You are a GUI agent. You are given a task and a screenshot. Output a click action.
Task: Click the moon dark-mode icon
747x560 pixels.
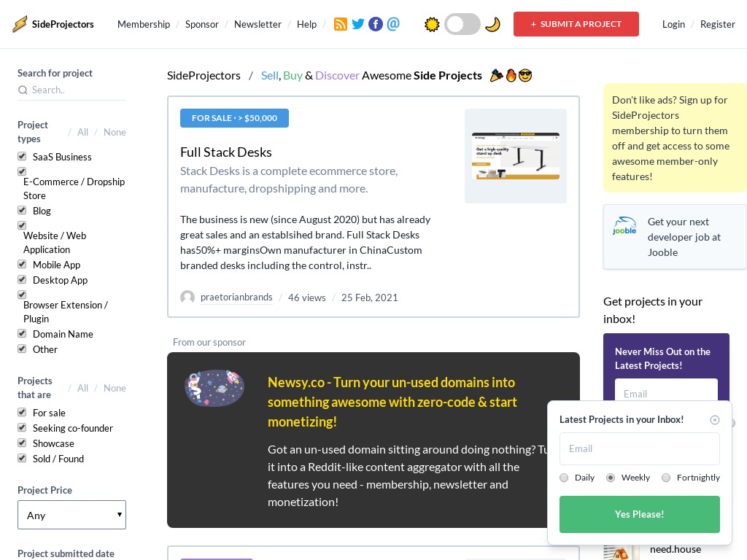coord(492,24)
